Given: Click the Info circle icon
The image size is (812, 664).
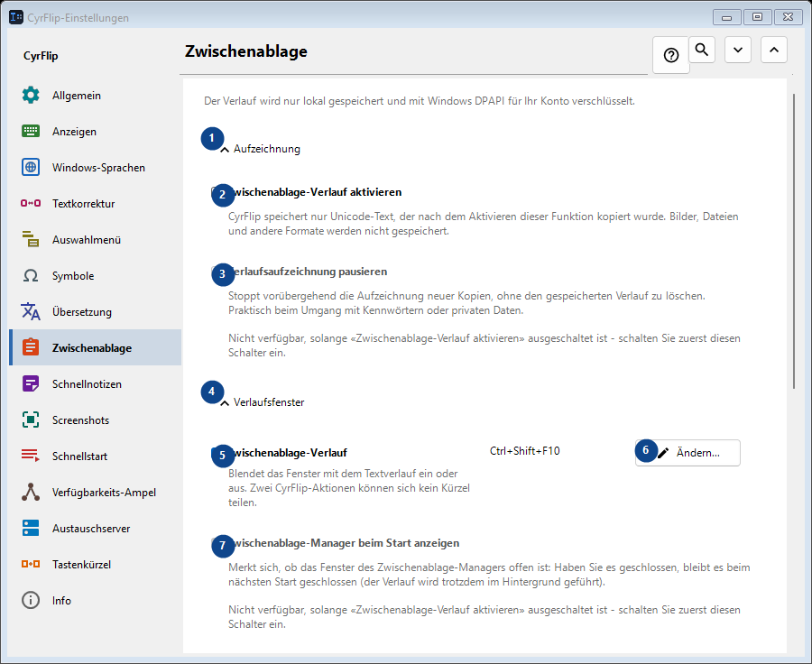Looking at the screenshot, I should [x=31, y=600].
